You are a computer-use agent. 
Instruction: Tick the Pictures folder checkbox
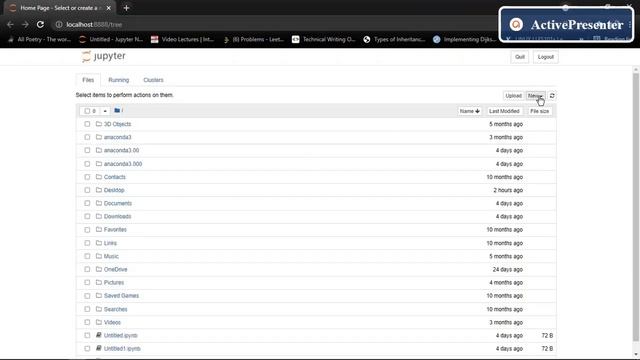pyautogui.click(x=87, y=282)
